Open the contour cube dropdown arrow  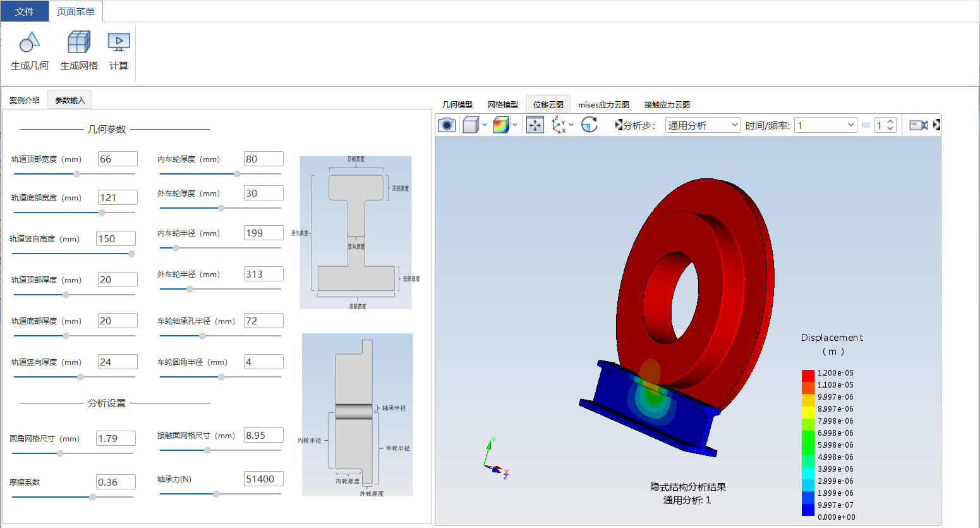515,125
